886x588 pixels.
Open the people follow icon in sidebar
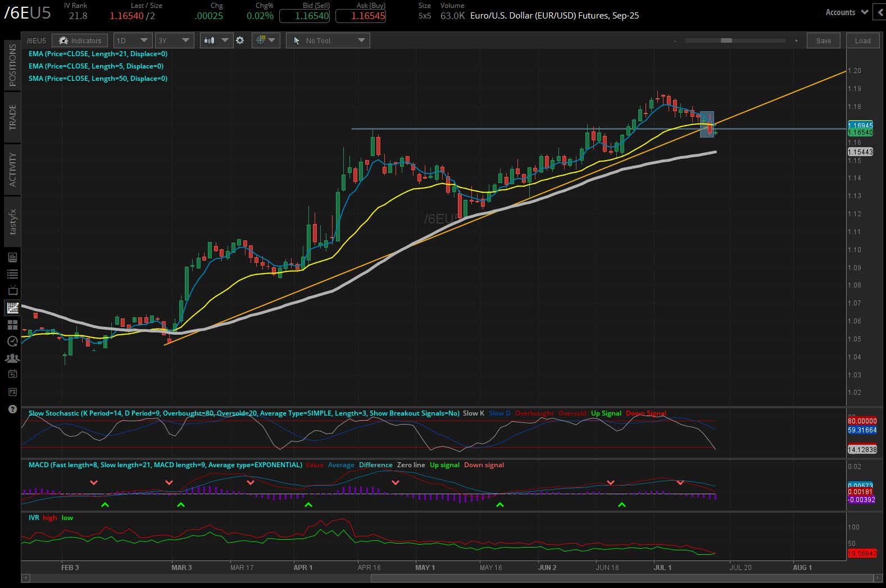[12, 358]
